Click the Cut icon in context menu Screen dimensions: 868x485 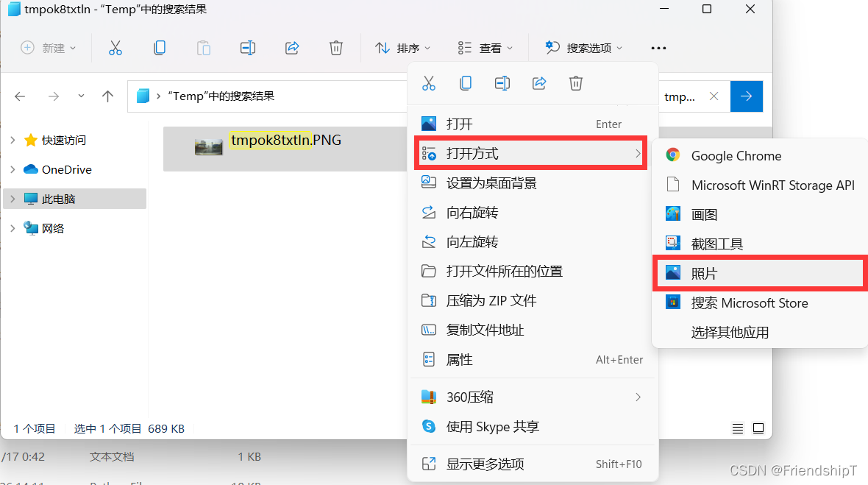(x=428, y=83)
